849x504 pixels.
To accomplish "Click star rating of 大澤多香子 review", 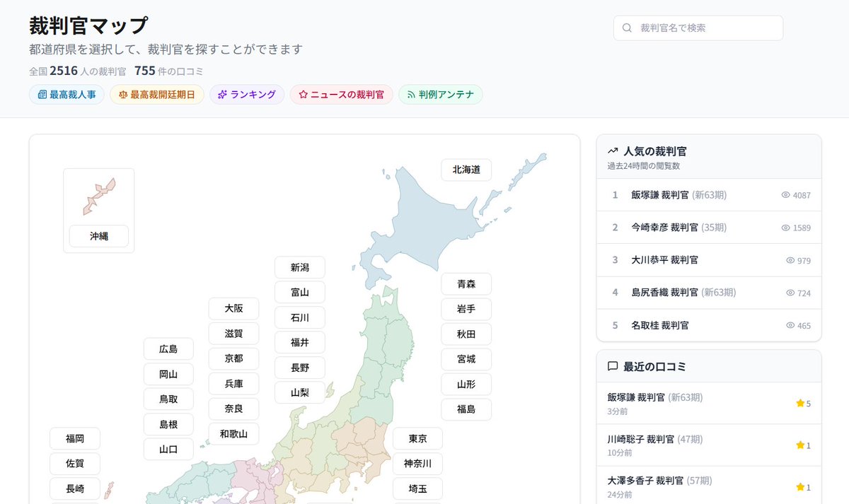I will coord(803,487).
